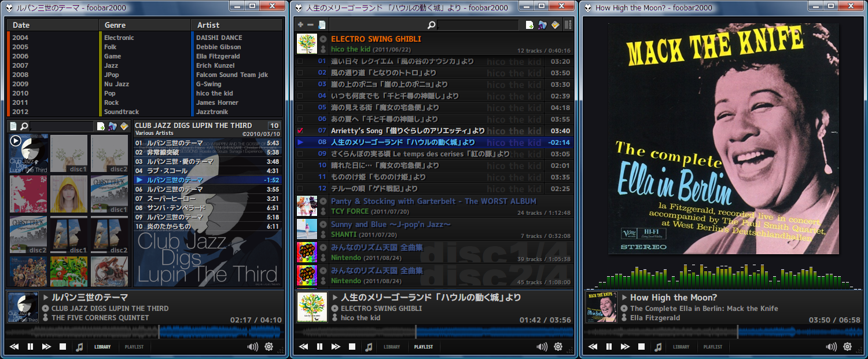
Task: Click the music note icon in middle window
Action: (x=369, y=347)
